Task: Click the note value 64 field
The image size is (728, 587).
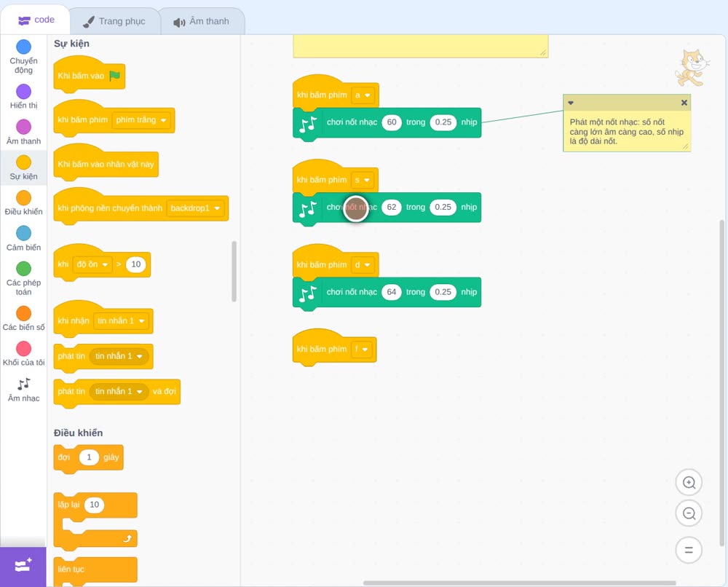Action: 392,292
